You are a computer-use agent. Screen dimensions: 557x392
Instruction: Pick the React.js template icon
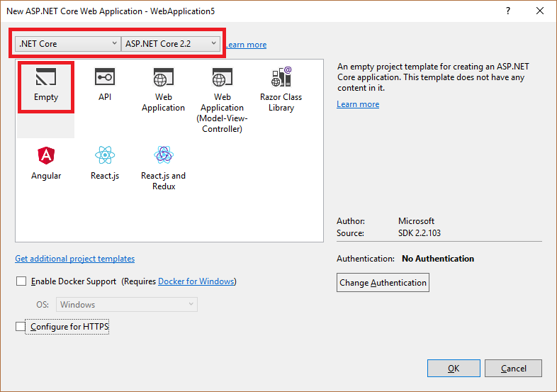pos(105,155)
